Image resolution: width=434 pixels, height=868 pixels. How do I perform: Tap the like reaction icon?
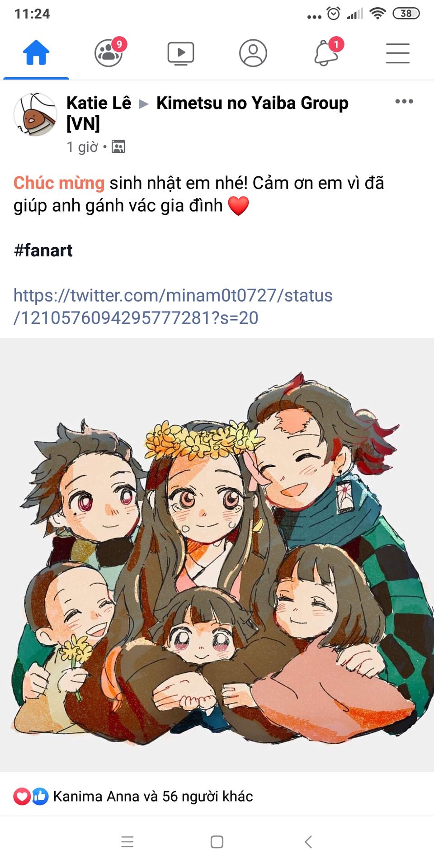tap(40, 796)
